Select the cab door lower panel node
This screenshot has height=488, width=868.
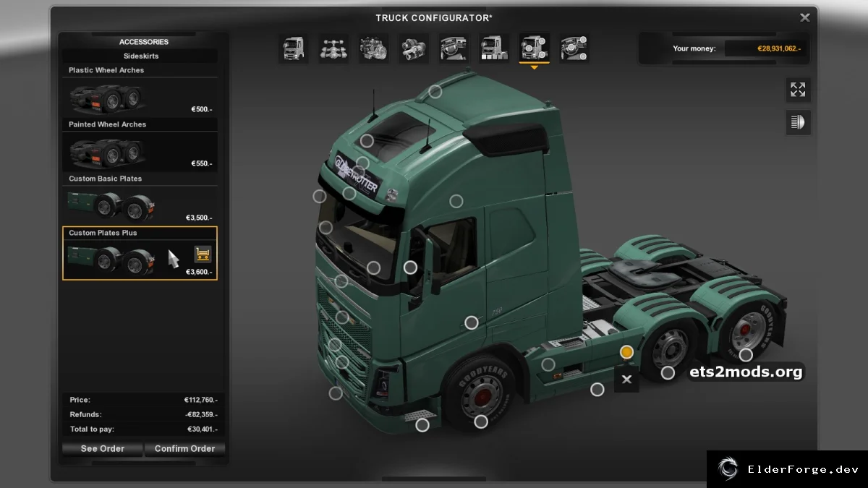tap(471, 322)
